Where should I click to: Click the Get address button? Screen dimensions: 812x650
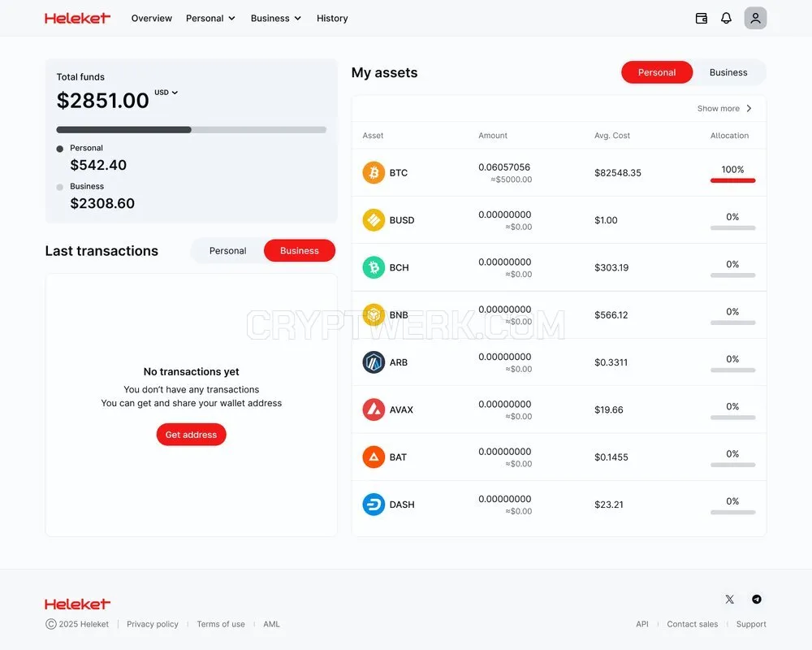(x=191, y=435)
